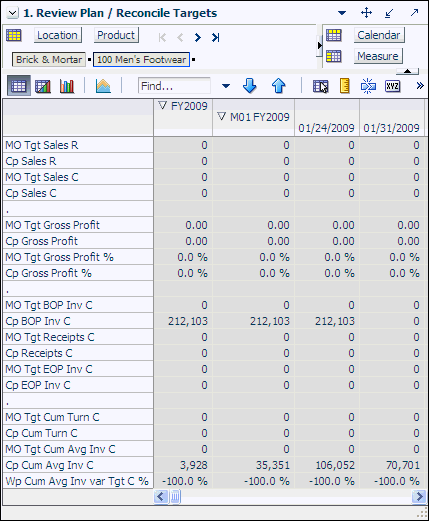Viewport: 429px width, 521px height.
Task: Select the Cp Sales R row
Action: (x=78, y=161)
